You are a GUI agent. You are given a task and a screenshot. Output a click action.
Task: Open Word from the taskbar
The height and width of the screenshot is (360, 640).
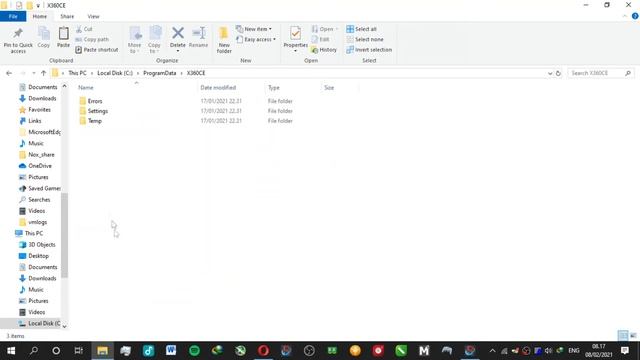coord(171,350)
